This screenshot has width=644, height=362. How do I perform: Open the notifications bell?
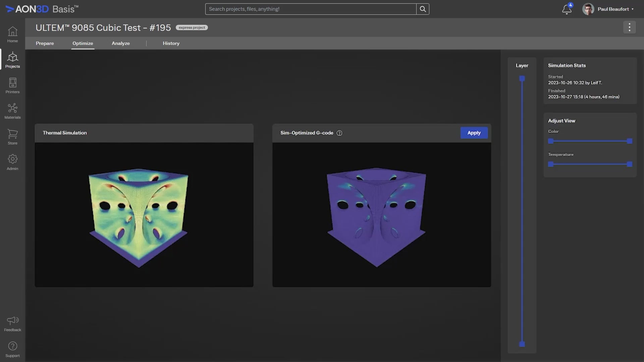tap(567, 9)
